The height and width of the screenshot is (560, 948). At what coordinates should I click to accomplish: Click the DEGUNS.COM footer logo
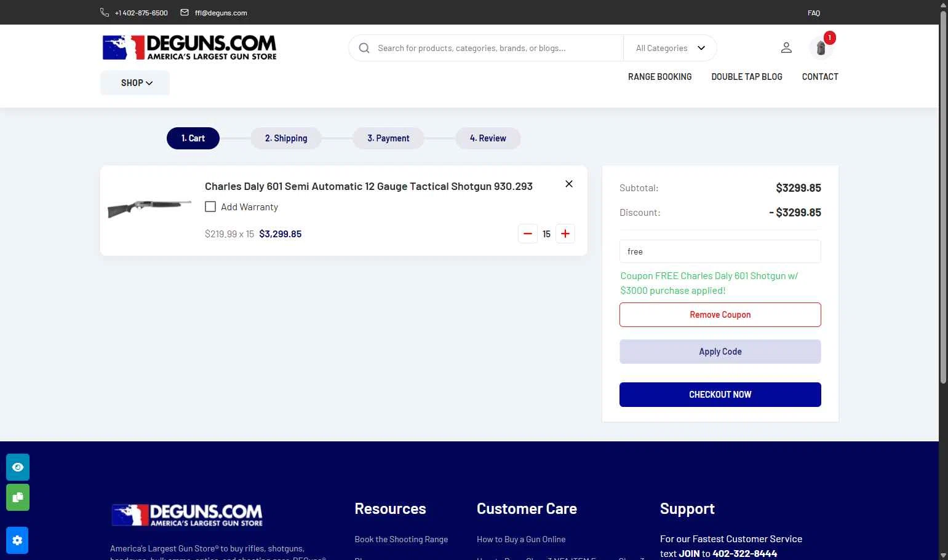coord(187,515)
